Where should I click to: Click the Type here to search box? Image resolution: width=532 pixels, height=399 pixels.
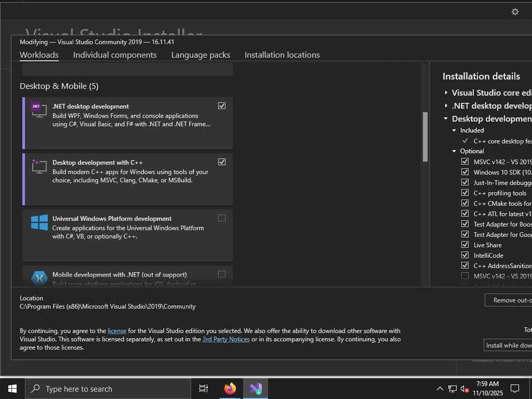108,389
